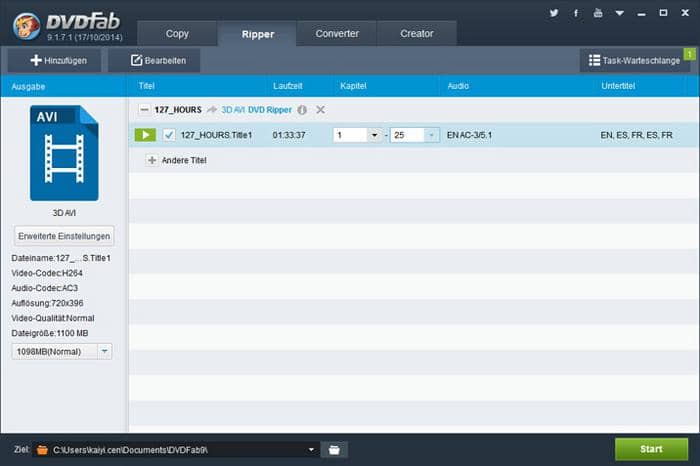Viewport: 700px width, 466px height.
Task: Click the DVDFab mascot logo
Action: click(x=26, y=25)
